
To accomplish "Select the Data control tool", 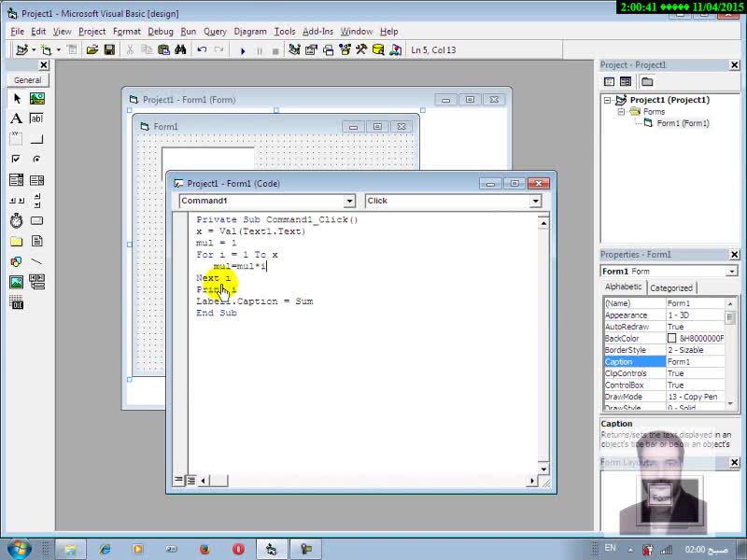I will (36, 282).
